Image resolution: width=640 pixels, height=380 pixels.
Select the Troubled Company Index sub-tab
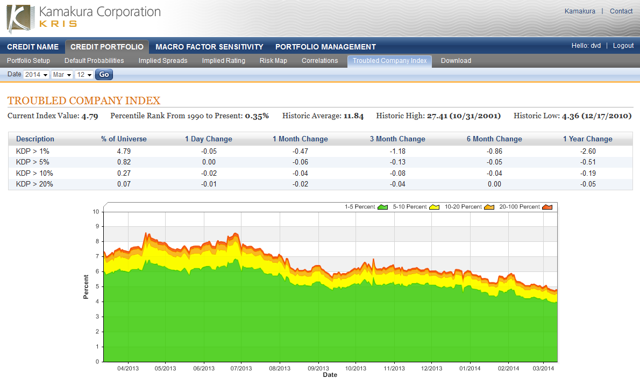coord(389,61)
